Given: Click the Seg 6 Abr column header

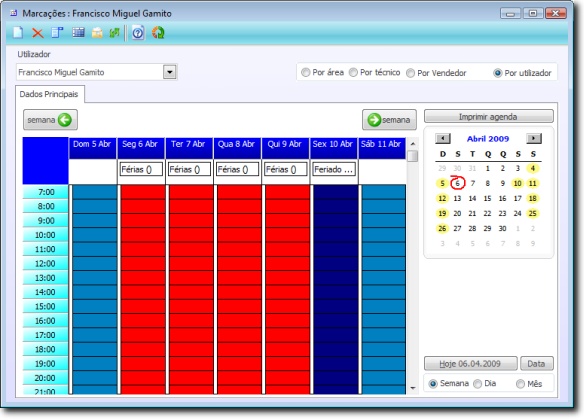Looking at the screenshot, I should point(140,144).
